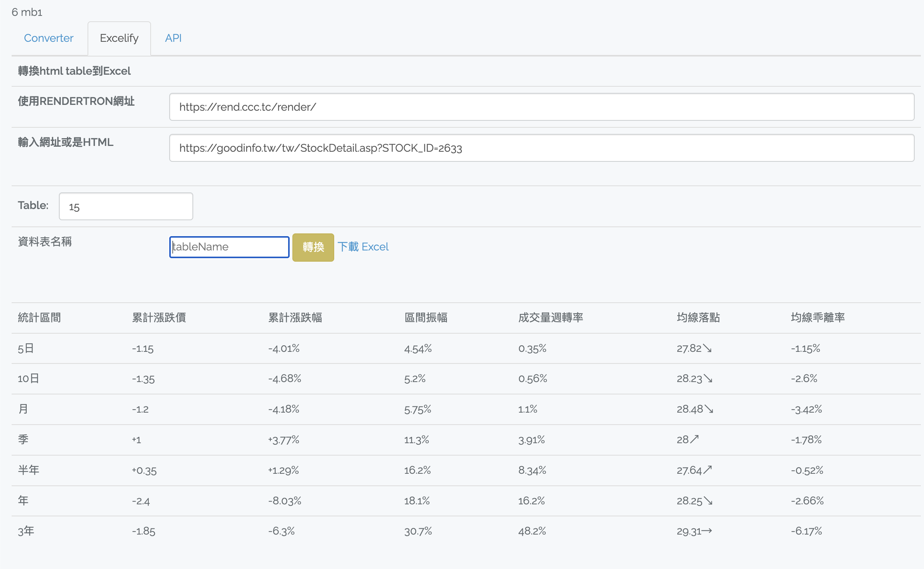Click the 均線乖離率 column header
Screen dimensions: 924x569
[818, 318]
